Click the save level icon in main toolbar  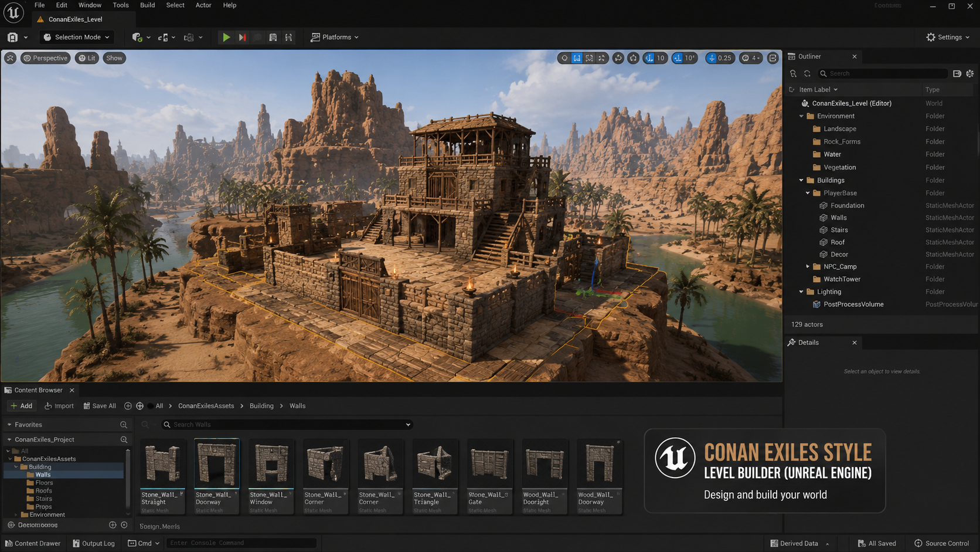pos(12,37)
